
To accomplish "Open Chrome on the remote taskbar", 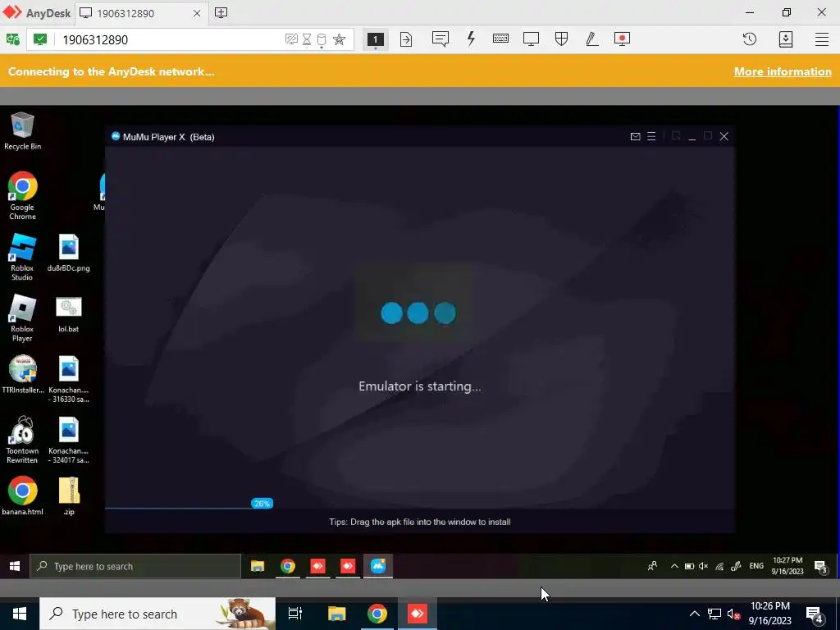I will [x=288, y=566].
